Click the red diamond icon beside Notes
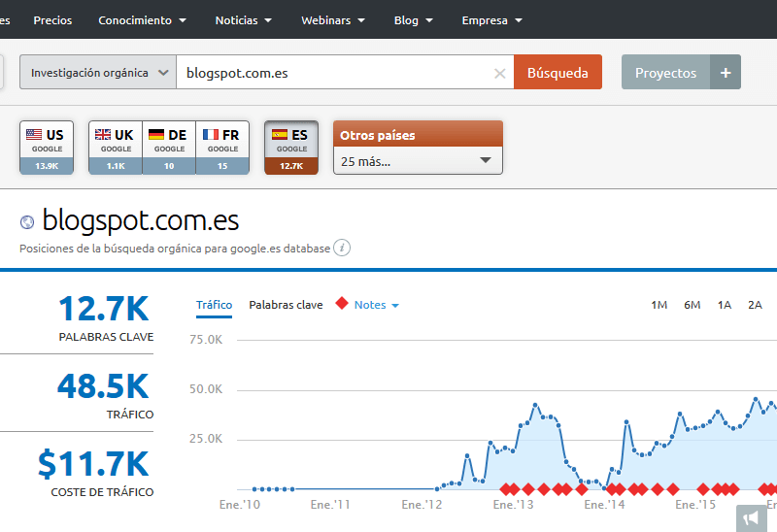Screen dimensions: 777x532 click(342, 303)
